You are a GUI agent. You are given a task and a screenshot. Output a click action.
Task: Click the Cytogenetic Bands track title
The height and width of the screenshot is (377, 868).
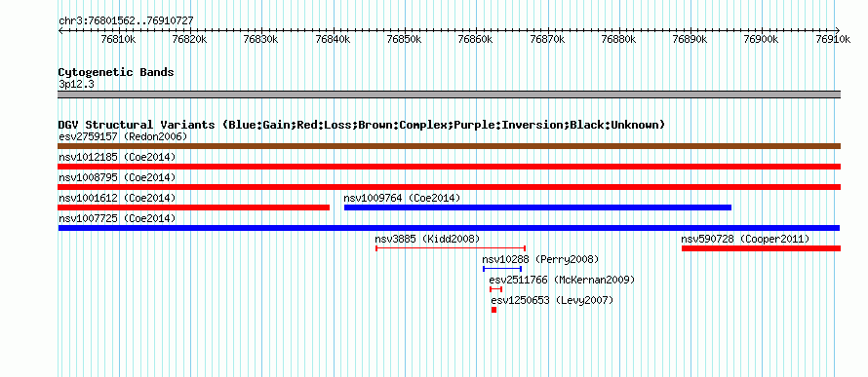click(116, 72)
